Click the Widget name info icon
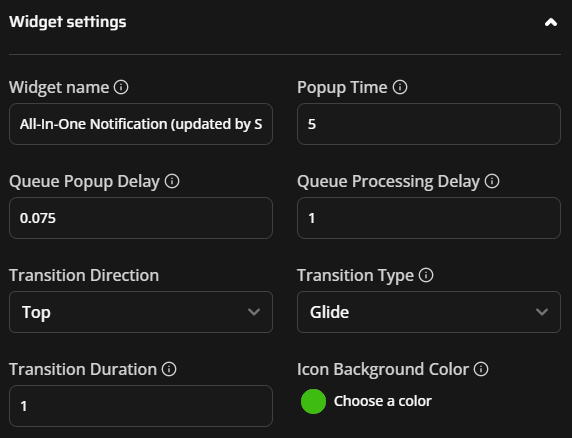Image resolution: width=572 pixels, height=438 pixels. pos(121,87)
